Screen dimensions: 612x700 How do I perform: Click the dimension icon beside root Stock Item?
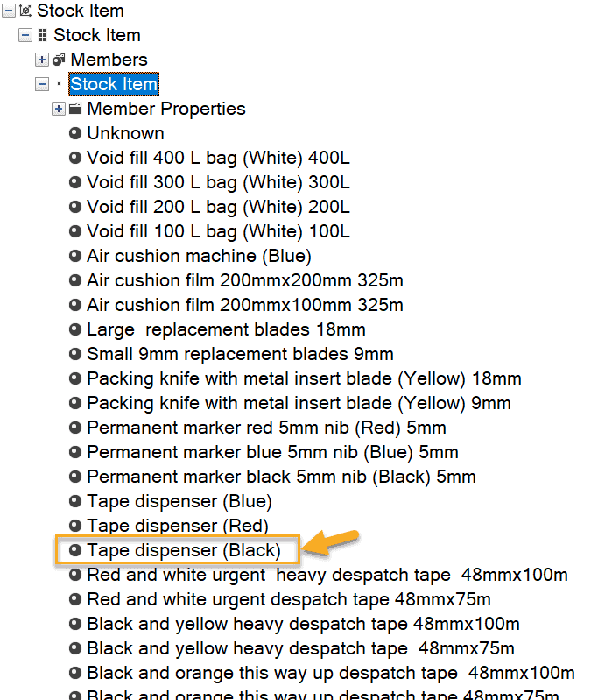pos(25,11)
